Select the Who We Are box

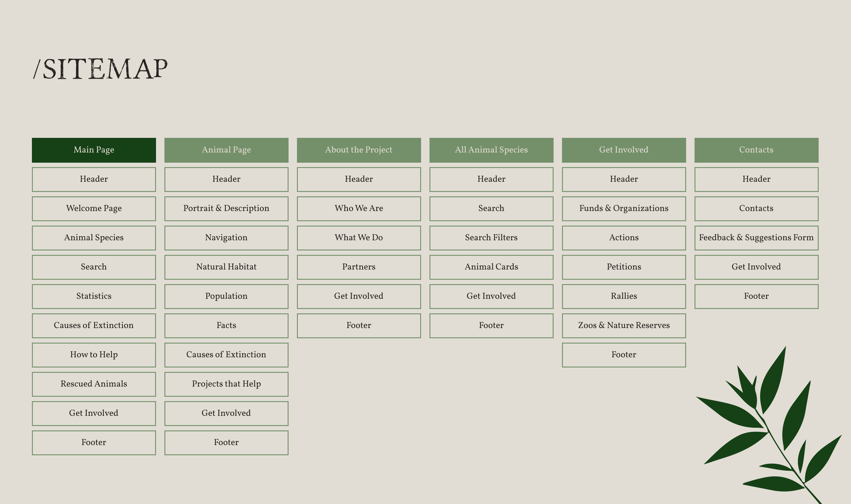[358, 209]
